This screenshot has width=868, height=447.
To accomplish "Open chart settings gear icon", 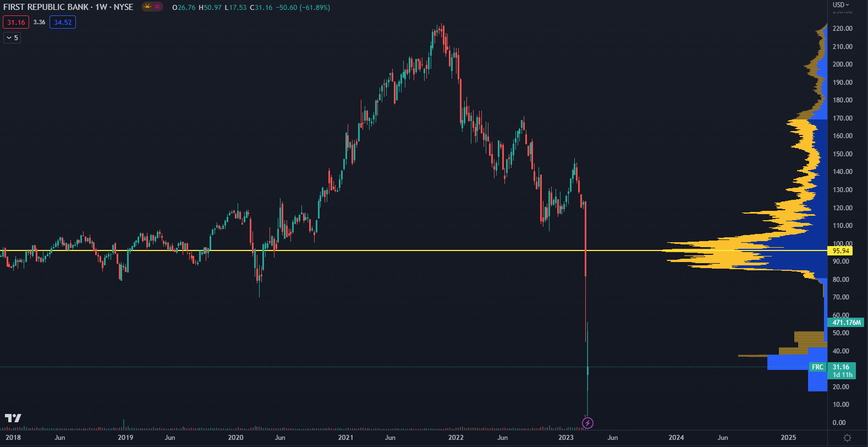I will 847,438.
